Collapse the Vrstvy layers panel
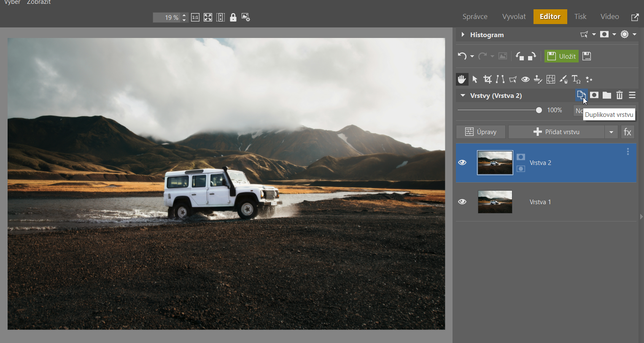644x343 pixels. [x=463, y=95]
